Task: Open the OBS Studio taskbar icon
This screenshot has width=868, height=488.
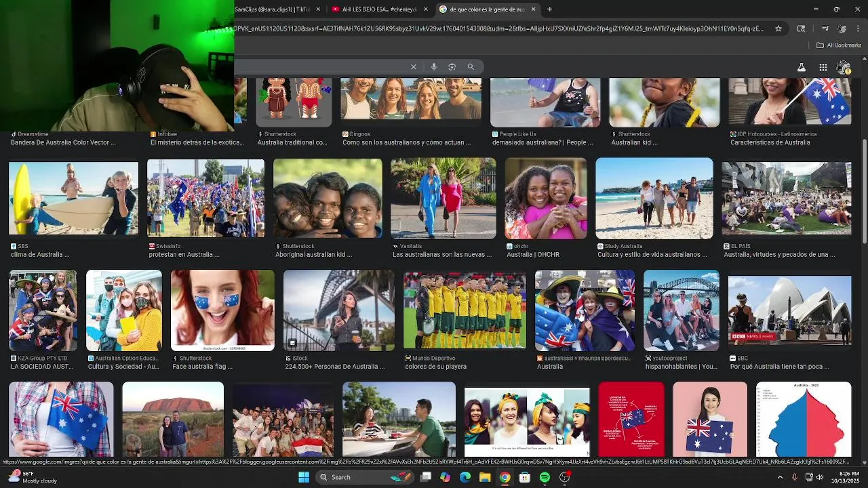Action: [564, 477]
